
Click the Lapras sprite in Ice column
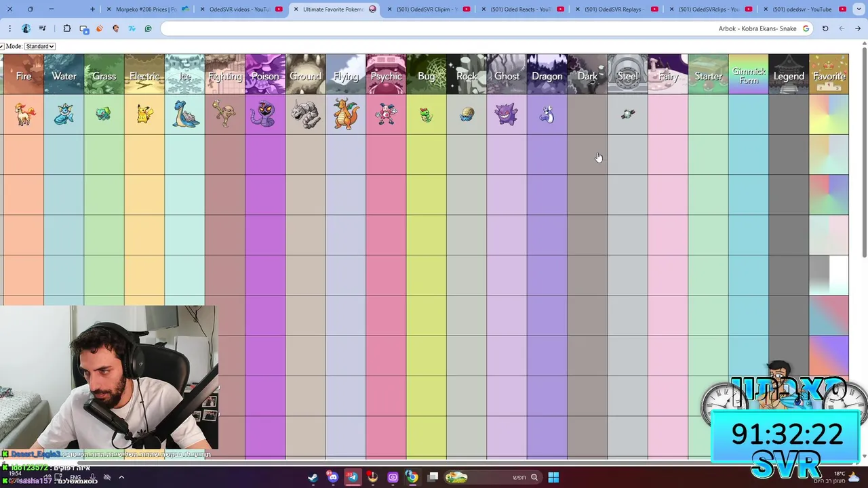(184, 114)
